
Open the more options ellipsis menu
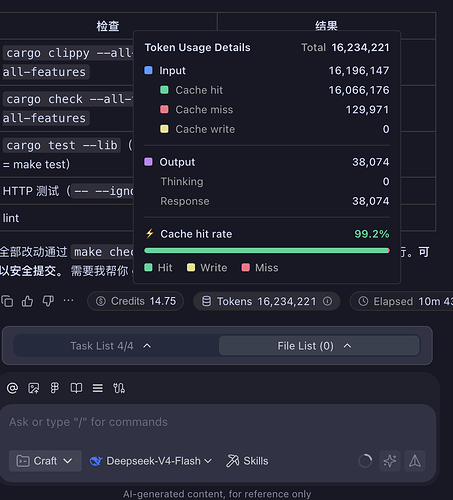click(68, 300)
